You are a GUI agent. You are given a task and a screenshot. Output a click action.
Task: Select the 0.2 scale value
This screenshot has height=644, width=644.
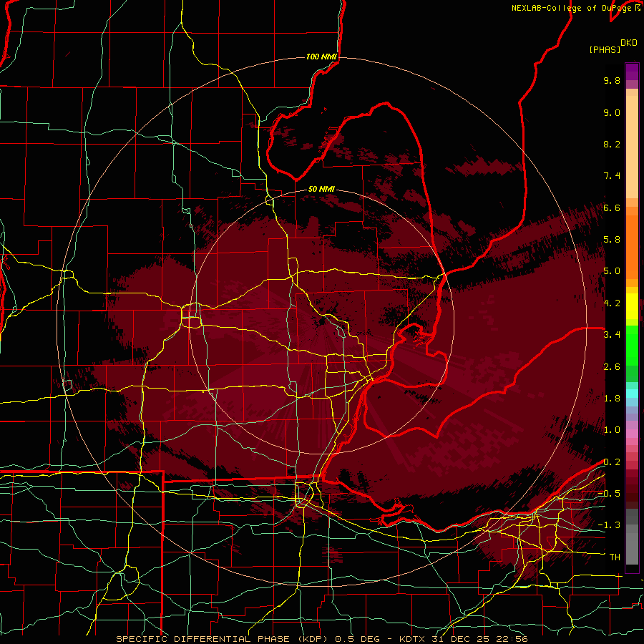pos(612,462)
